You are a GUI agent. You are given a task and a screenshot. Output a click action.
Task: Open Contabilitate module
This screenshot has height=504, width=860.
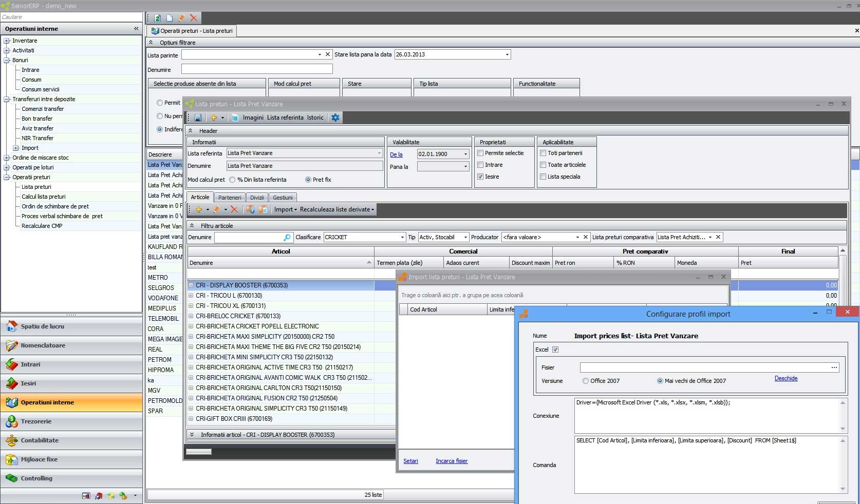[71, 440]
